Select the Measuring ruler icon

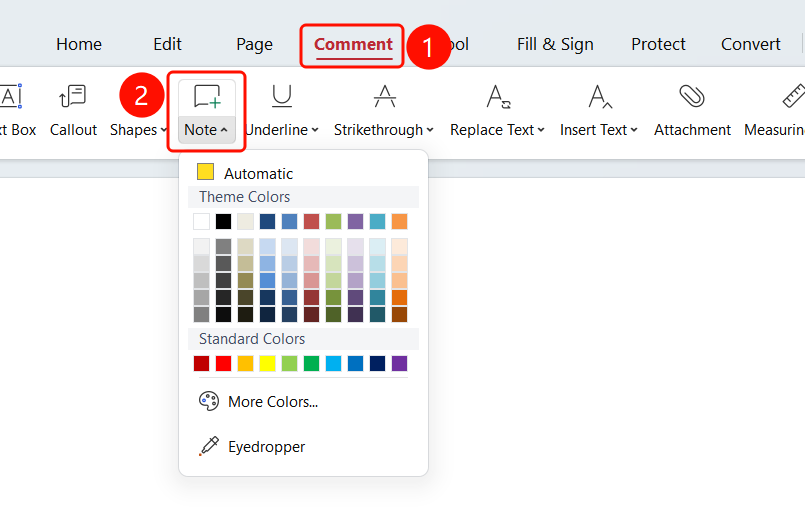pos(794,97)
